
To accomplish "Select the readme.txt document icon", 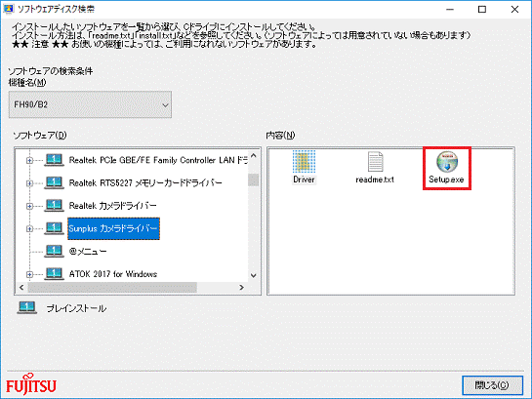I will 375,162.
